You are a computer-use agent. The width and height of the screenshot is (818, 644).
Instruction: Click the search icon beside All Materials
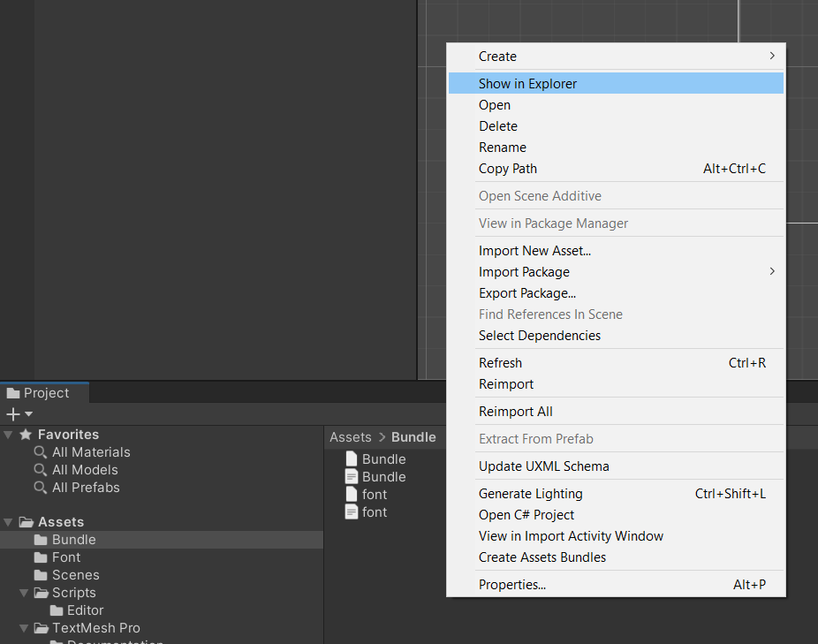coord(40,452)
